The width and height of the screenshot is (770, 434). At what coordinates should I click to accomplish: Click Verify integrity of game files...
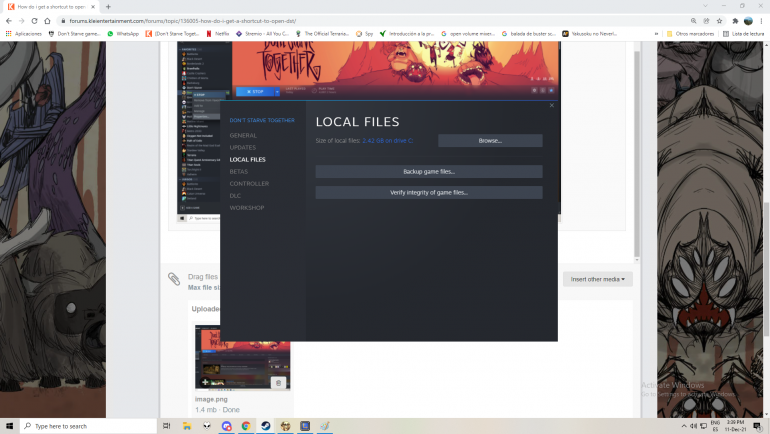click(429, 192)
